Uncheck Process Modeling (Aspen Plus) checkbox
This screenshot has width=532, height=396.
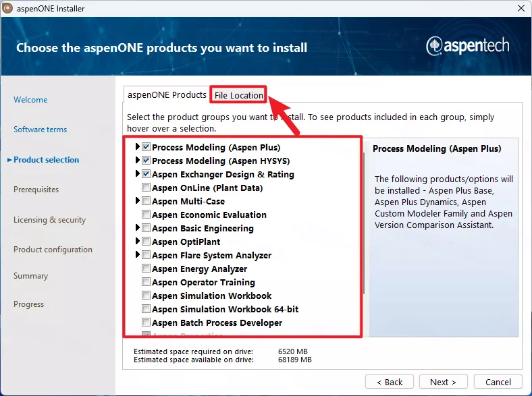(147, 147)
